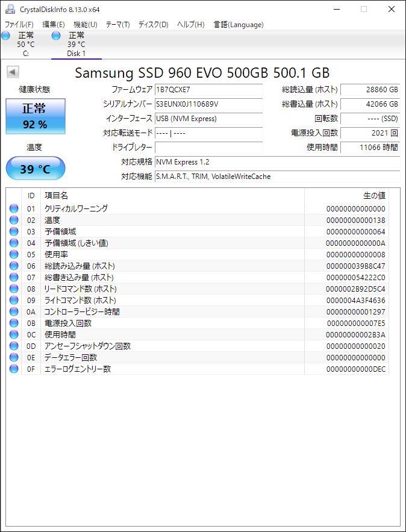This screenshot has width=406, height=532.
Task: Click raw value 00000000001297
Action: tap(356, 312)
